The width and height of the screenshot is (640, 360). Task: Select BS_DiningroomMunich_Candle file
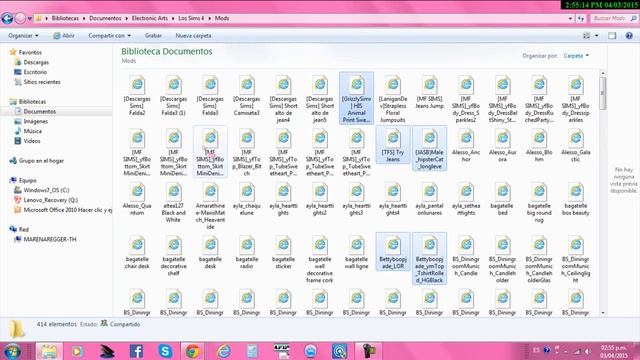tap(466, 256)
